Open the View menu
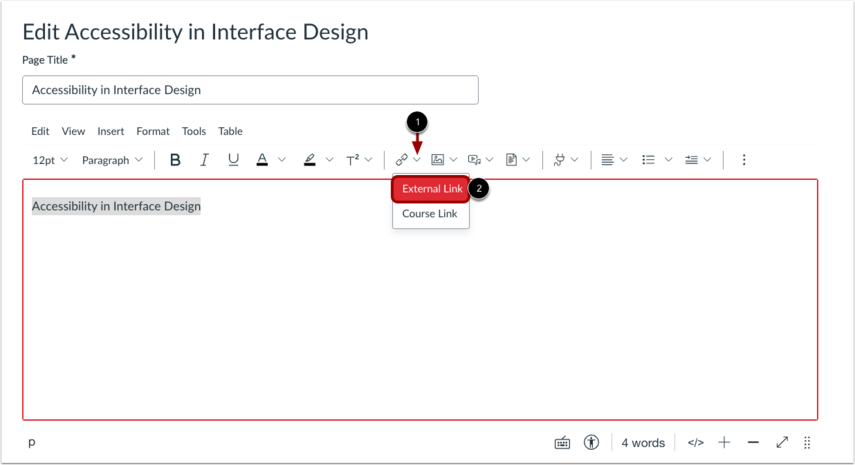Screen dimensions: 855x465 pos(73,131)
